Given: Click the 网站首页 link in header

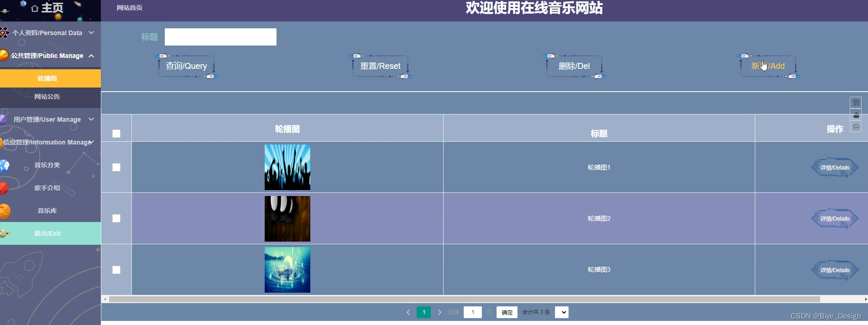Looking at the screenshot, I should click(130, 8).
